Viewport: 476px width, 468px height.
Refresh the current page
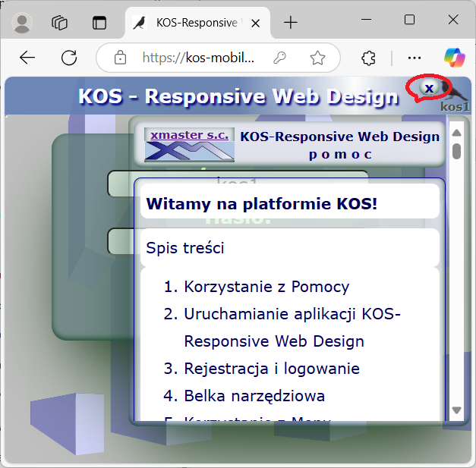coord(69,58)
